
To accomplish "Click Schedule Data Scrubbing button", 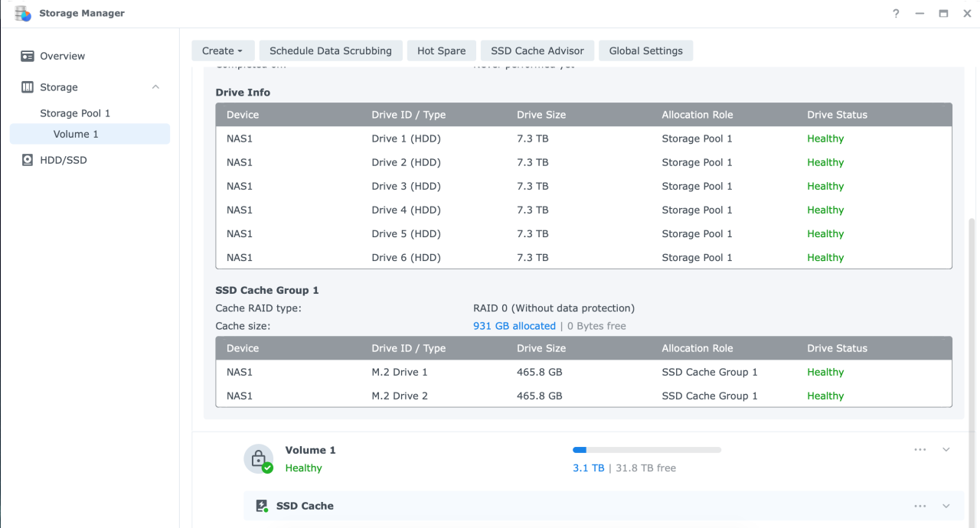I will (331, 51).
